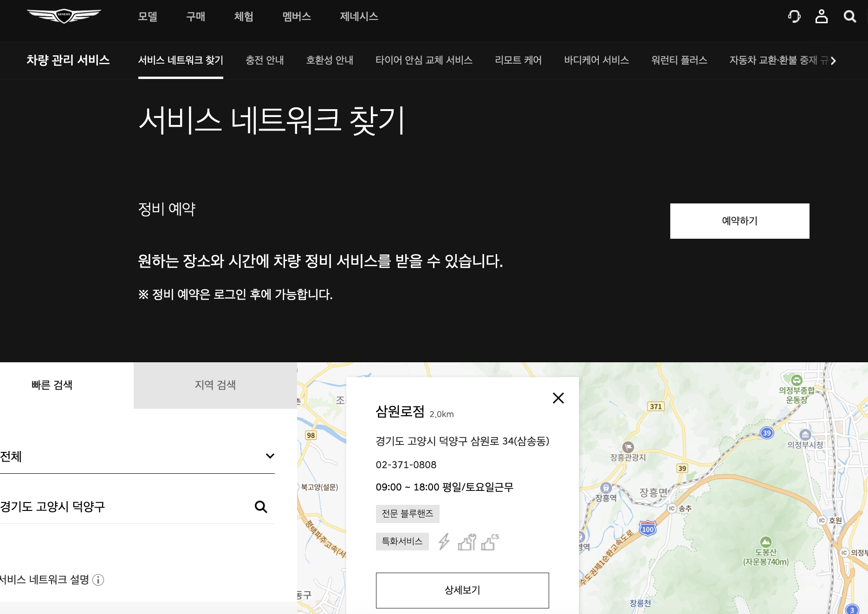Open the 제네시스 menu
Image resolution: width=868 pixels, height=614 pixels.
coord(359,17)
